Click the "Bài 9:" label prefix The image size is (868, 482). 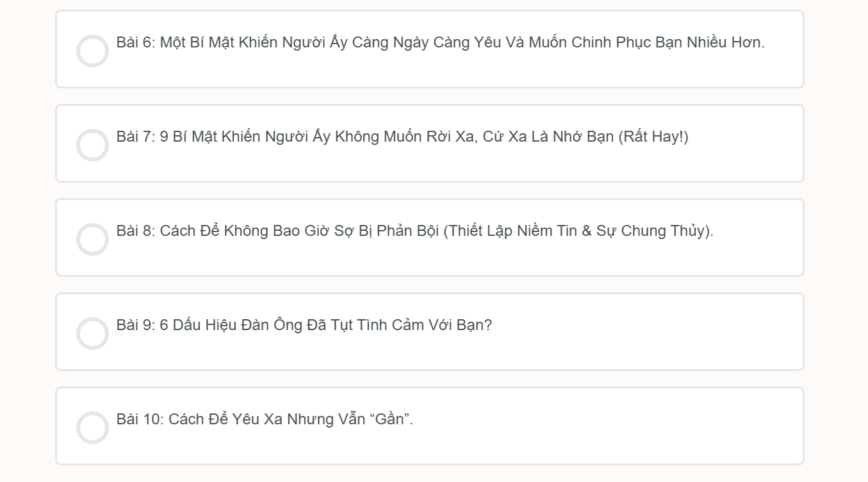(136, 326)
